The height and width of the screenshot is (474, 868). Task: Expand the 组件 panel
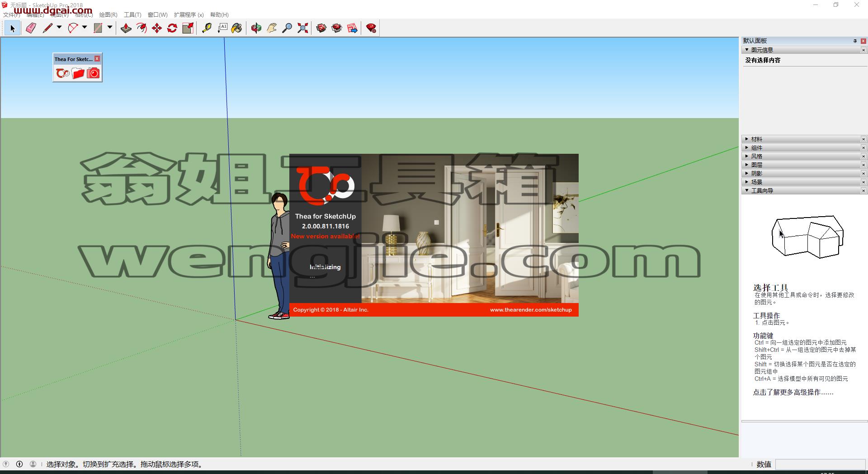tap(747, 147)
